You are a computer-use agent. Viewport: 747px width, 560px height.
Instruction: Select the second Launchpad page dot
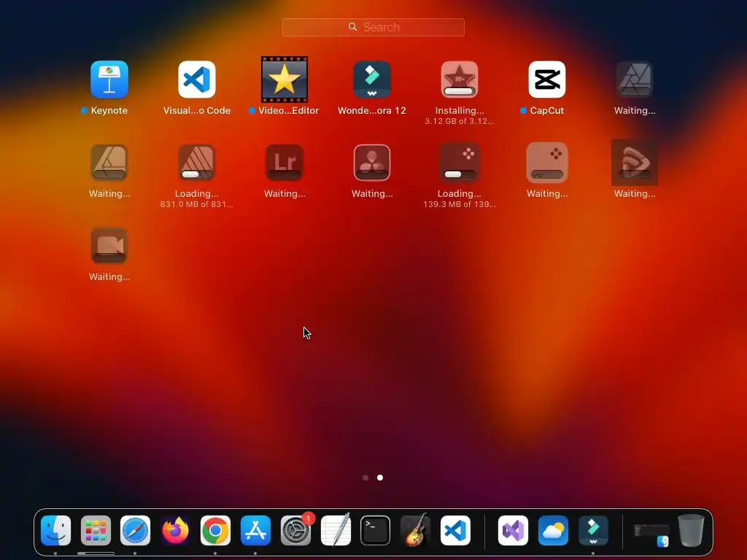point(380,478)
